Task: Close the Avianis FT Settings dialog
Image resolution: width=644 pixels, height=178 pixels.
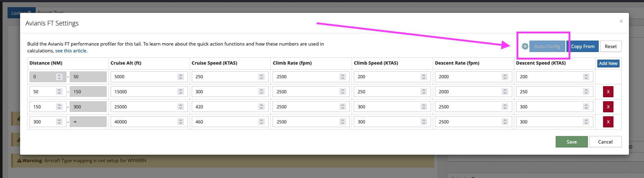Action: click(621, 21)
